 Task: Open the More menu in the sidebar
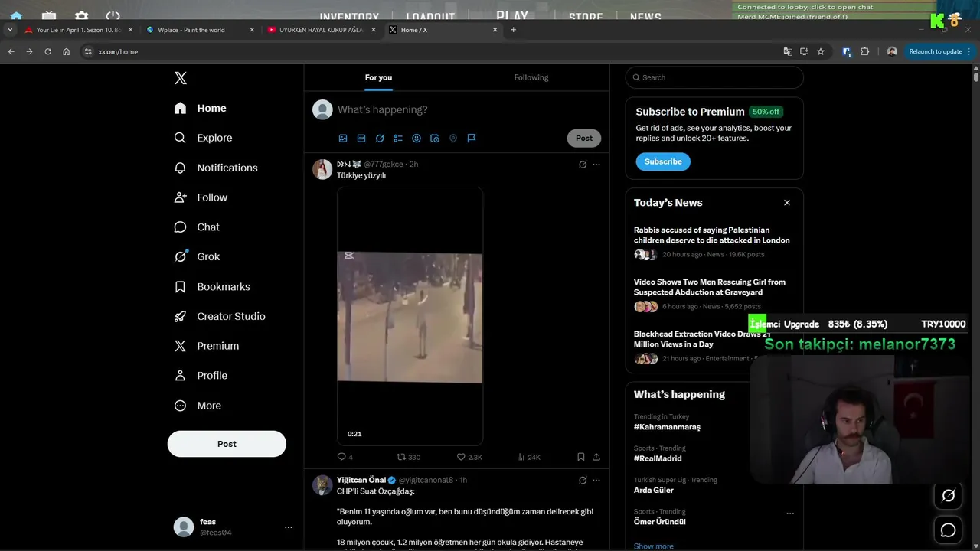click(x=198, y=406)
